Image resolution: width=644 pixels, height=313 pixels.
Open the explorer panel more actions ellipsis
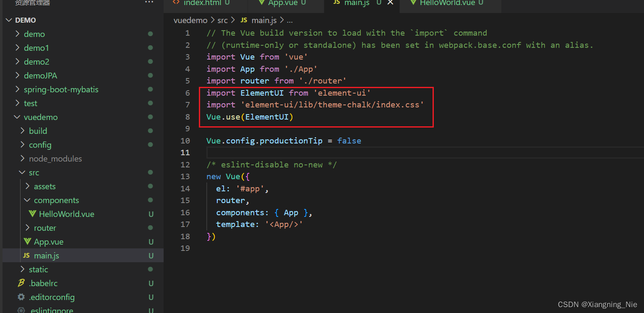tap(149, 2)
